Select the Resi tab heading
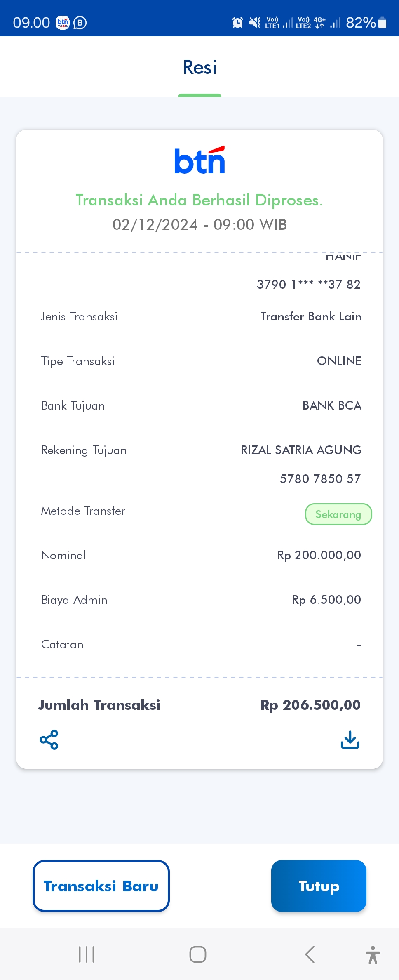Image resolution: width=399 pixels, height=980 pixels. pos(199,68)
